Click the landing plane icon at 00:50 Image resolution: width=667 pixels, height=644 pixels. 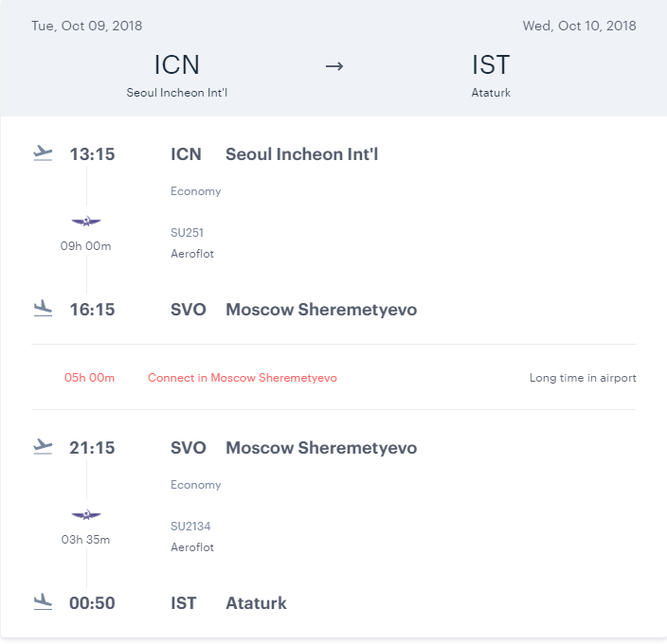[x=42, y=602]
